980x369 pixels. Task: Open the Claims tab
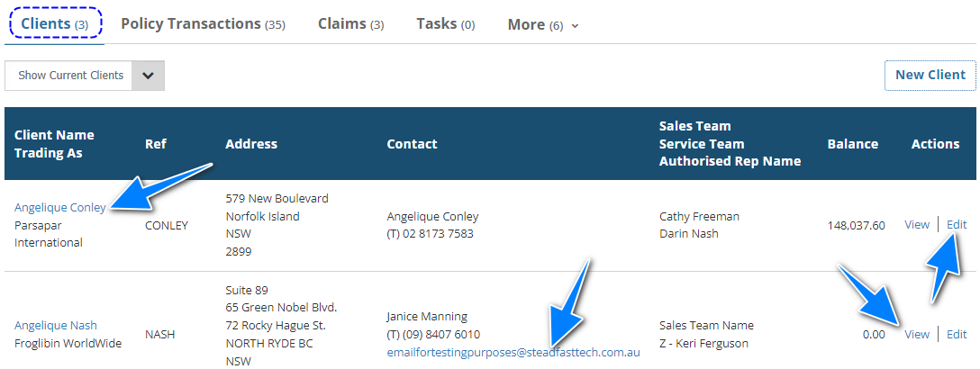click(x=350, y=24)
